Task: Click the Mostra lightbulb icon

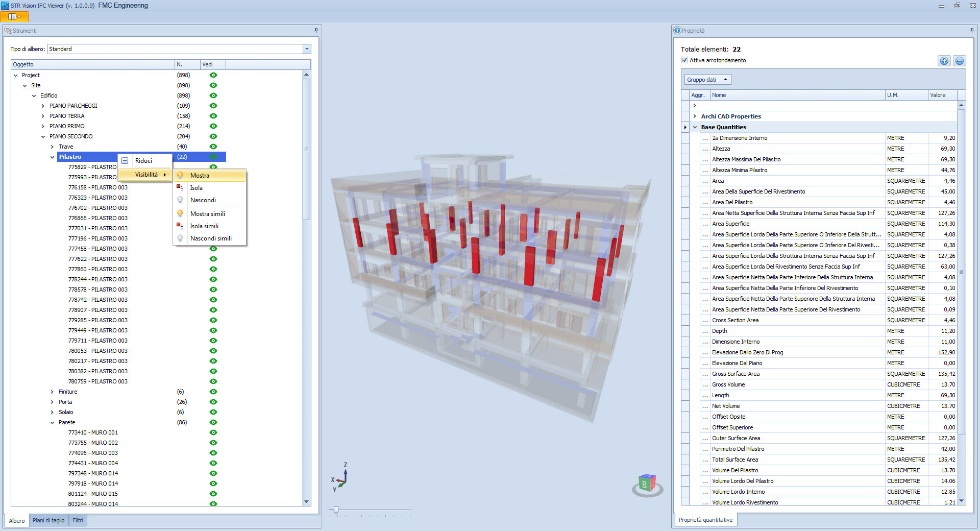Action: pyautogui.click(x=180, y=175)
